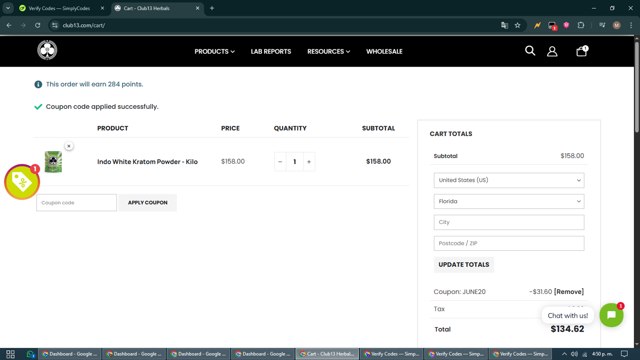Show hidden system tray icons

click(564, 354)
